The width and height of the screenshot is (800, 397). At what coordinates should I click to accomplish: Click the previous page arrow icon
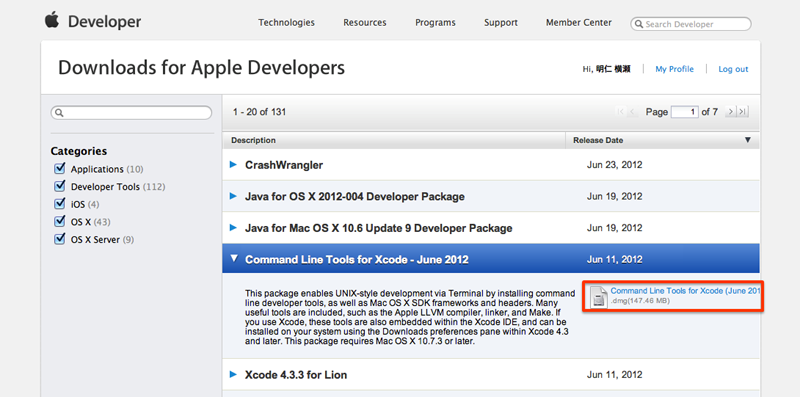coord(633,112)
